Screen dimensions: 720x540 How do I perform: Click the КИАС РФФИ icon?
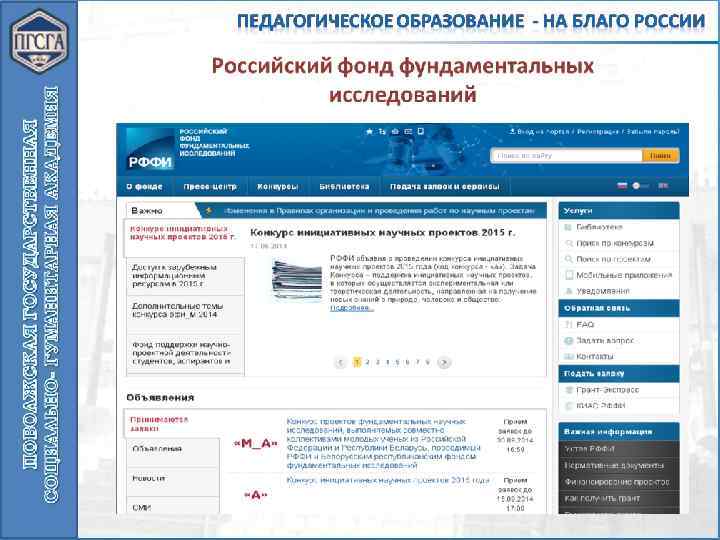click(568, 406)
